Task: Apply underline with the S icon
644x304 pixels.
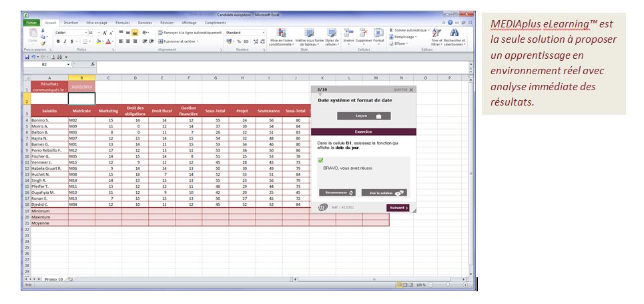Action: point(71,41)
